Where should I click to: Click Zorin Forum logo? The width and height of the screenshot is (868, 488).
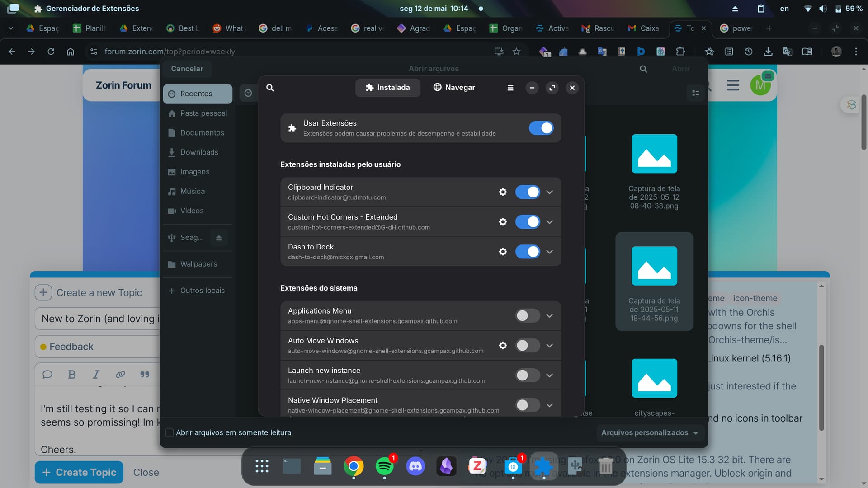pyautogui.click(x=123, y=85)
